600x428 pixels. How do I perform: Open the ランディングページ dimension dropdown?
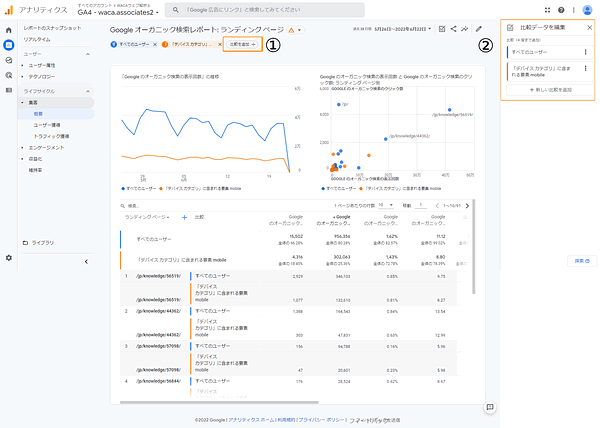147,217
